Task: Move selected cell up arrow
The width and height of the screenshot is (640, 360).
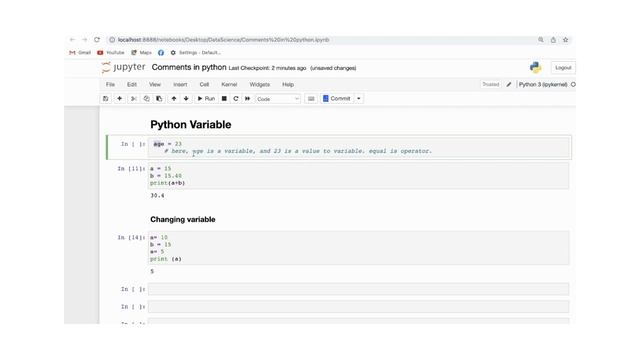Action: pyautogui.click(x=174, y=98)
